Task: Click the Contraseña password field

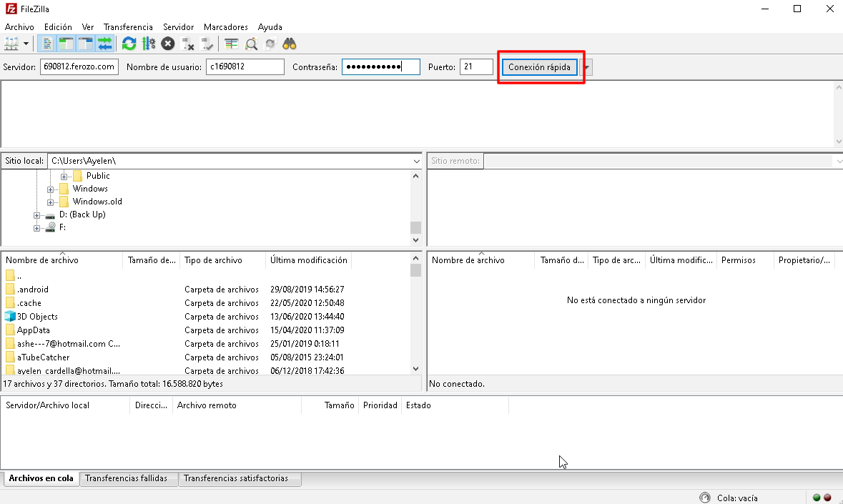Action: pyautogui.click(x=380, y=66)
